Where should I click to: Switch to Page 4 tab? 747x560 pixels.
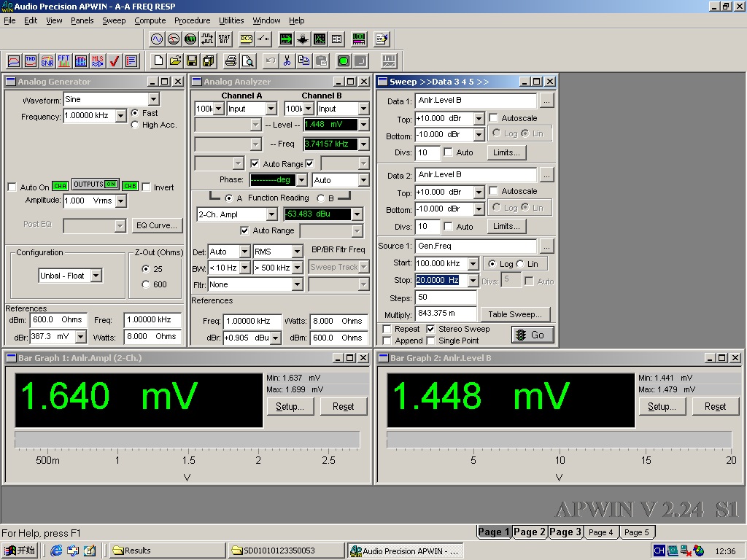pyautogui.click(x=601, y=532)
